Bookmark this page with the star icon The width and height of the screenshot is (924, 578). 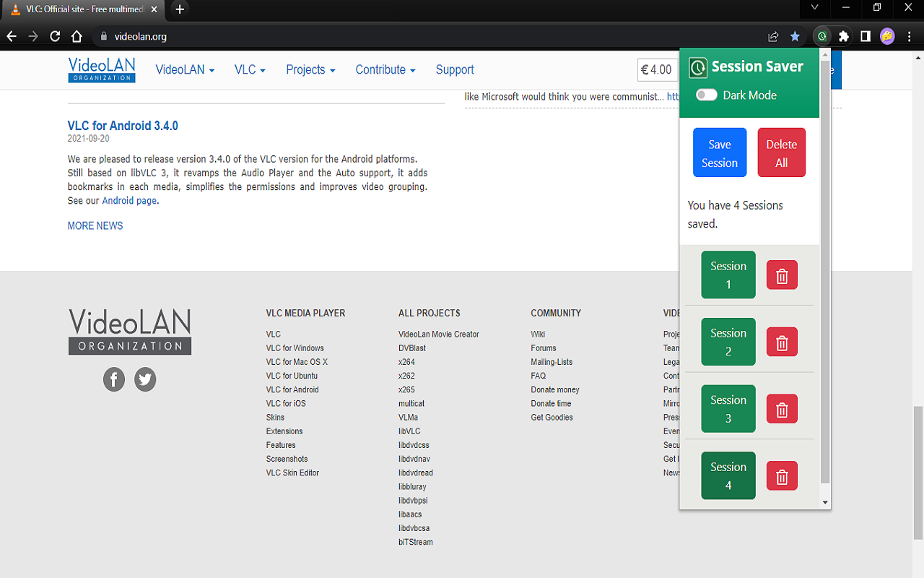pos(795,36)
